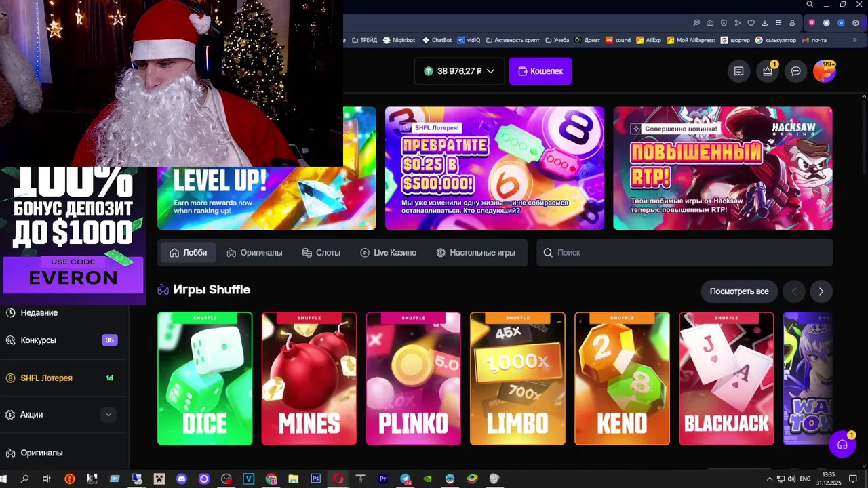Open the browser extensions cube icon
868x488 pixels.
pos(856,23)
